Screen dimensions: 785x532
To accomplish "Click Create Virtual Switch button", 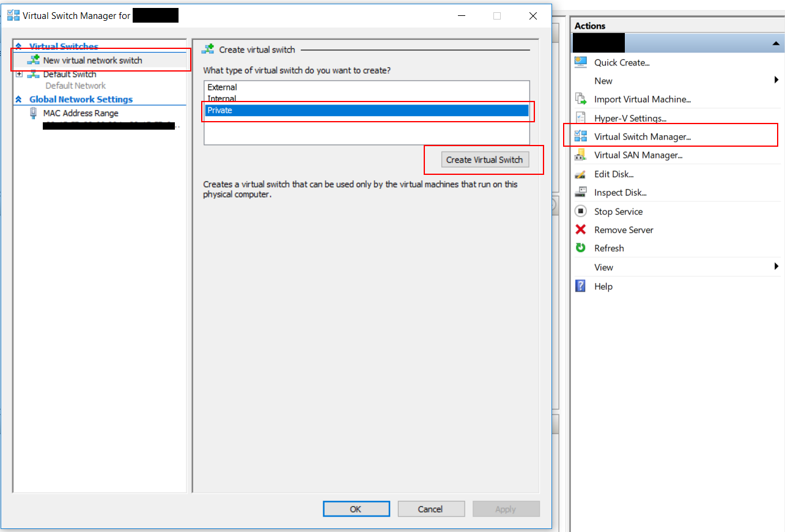I will tap(484, 160).
